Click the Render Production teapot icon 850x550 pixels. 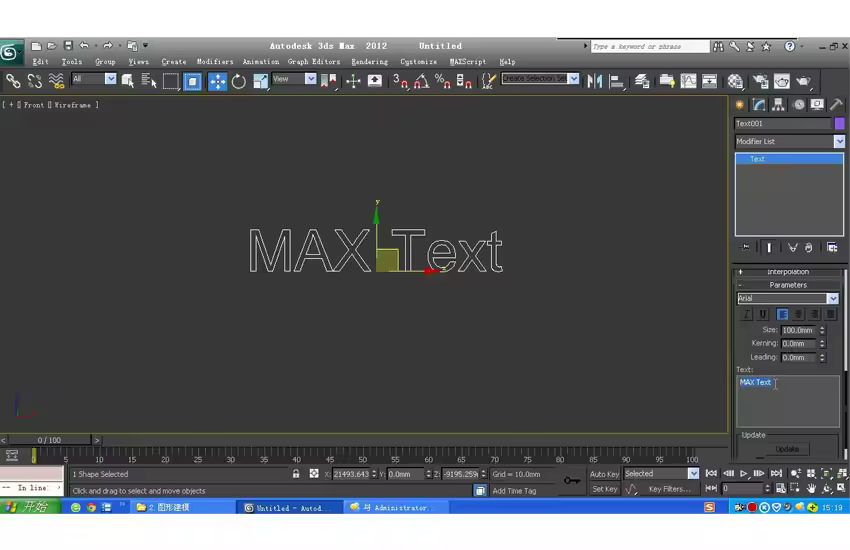(x=803, y=81)
